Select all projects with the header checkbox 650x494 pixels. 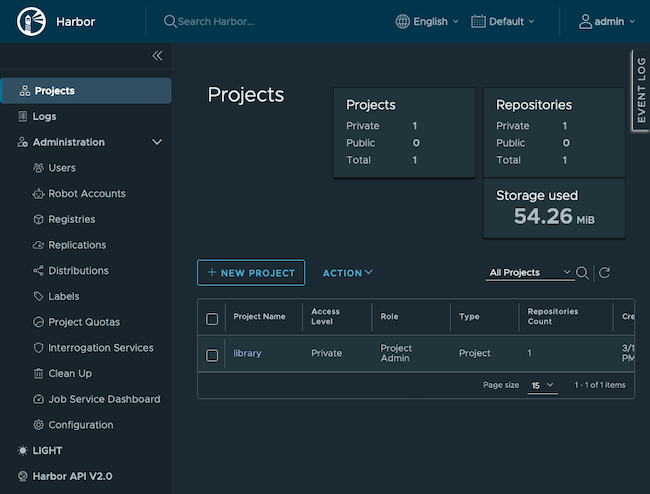(212, 319)
